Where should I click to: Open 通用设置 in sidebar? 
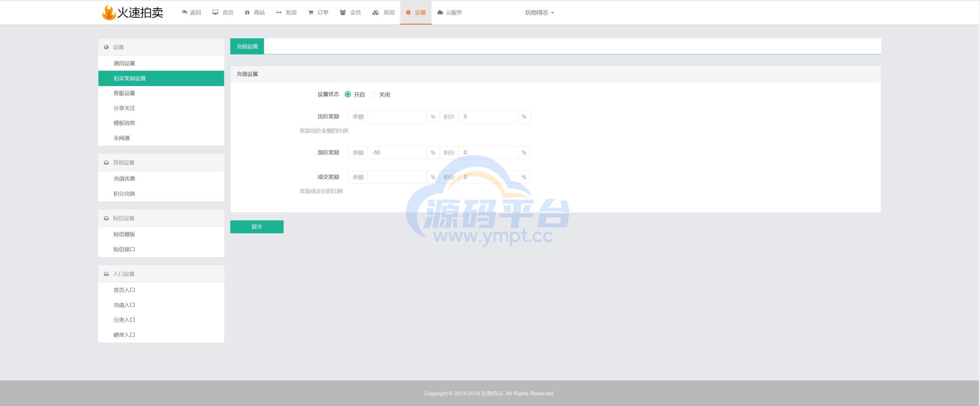(161, 63)
